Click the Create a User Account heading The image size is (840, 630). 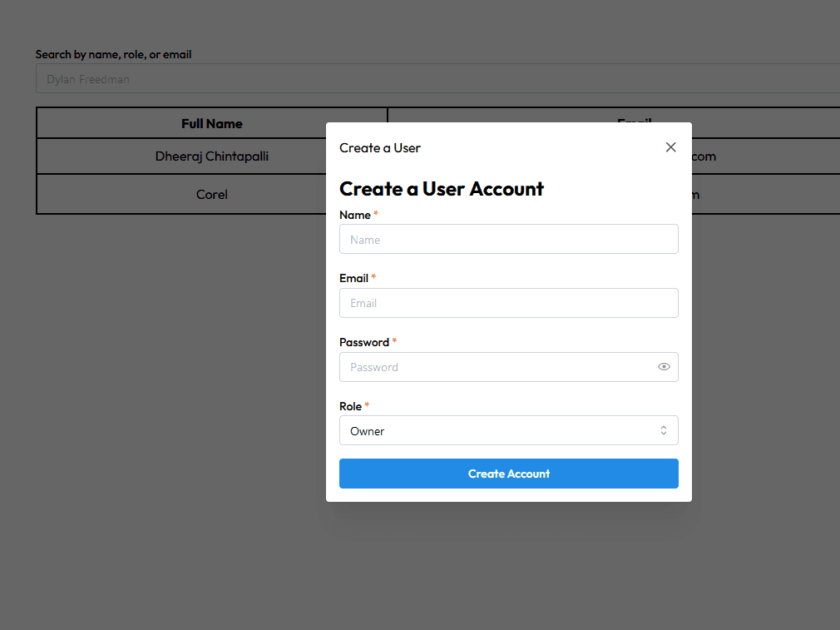442,189
